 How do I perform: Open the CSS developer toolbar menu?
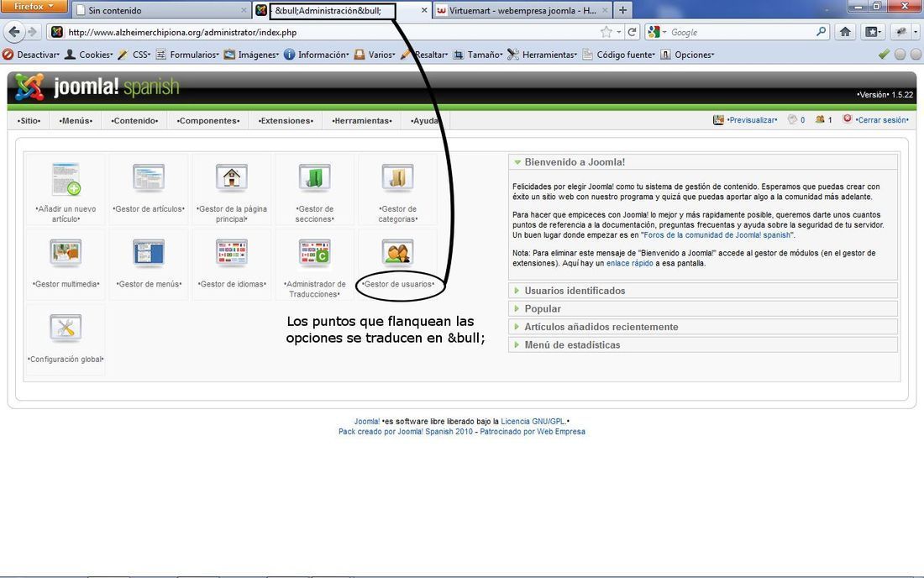click(x=134, y=55)
